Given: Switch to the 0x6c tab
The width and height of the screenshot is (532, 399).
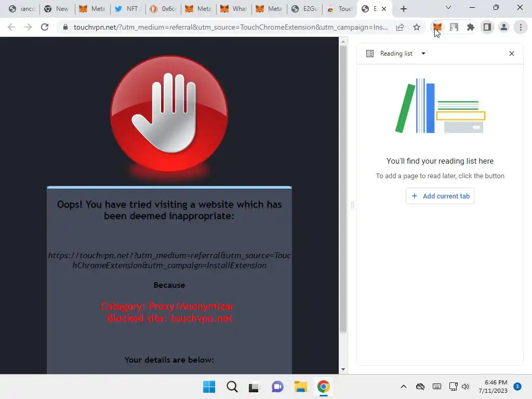Looking at the screenshot, I should tap(163, 9).
